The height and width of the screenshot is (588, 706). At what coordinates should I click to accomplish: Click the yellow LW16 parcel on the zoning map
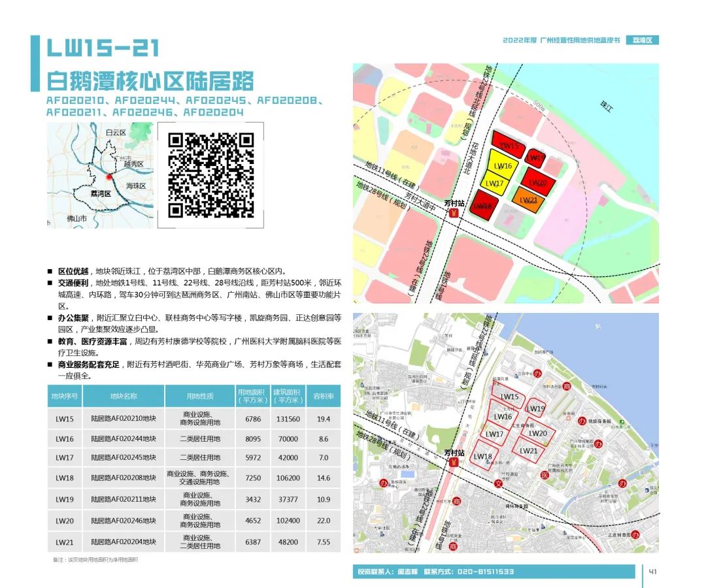(x=502, y=167)
